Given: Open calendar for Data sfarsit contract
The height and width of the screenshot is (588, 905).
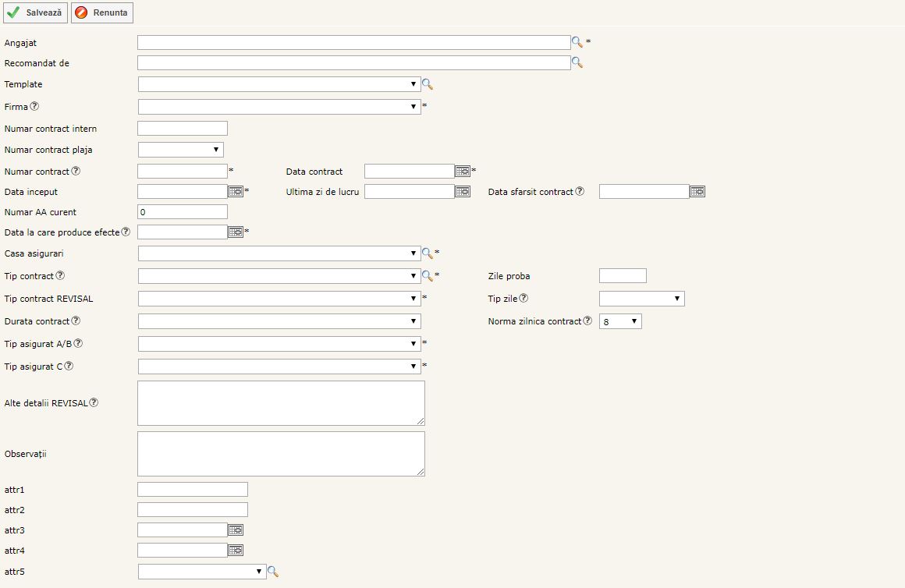Looking at the screenshot, I should click(x=697, y=192).
